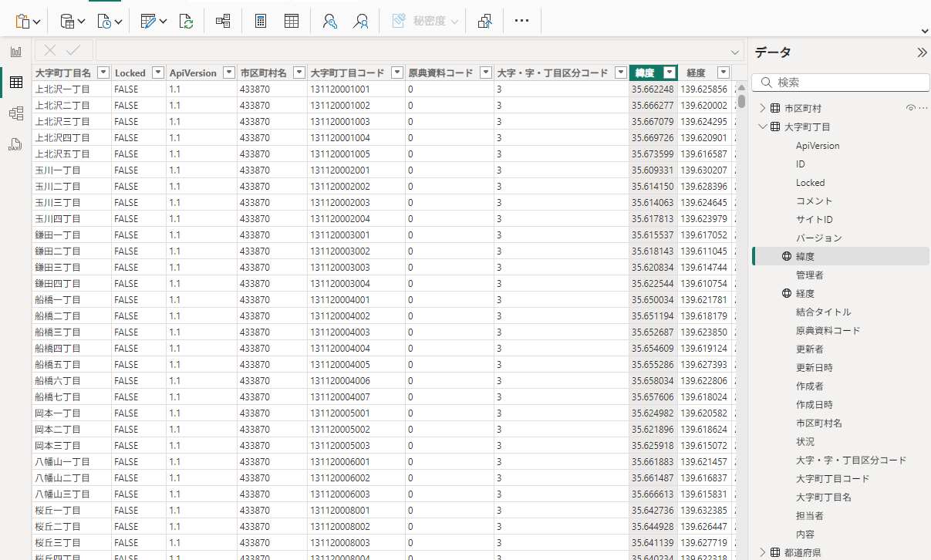Collapse the 大字町丁目 table in データ pane

[x=763, y=127]
